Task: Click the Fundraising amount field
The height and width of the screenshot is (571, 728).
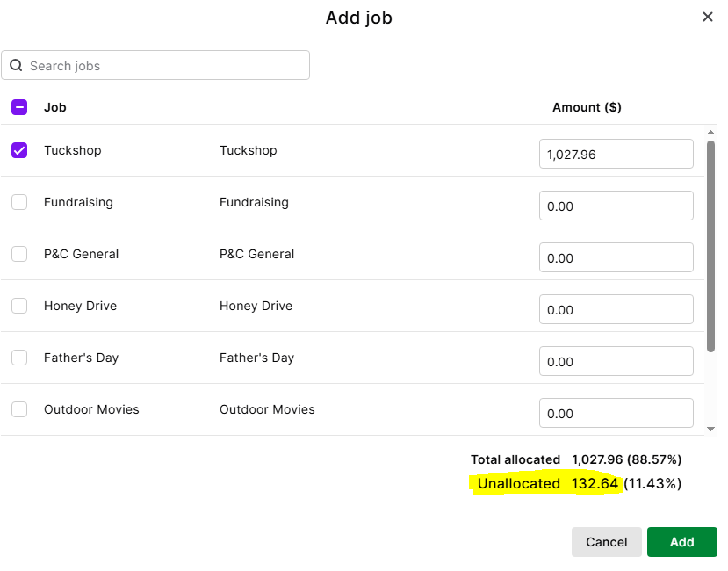Action: pos(616,206)
